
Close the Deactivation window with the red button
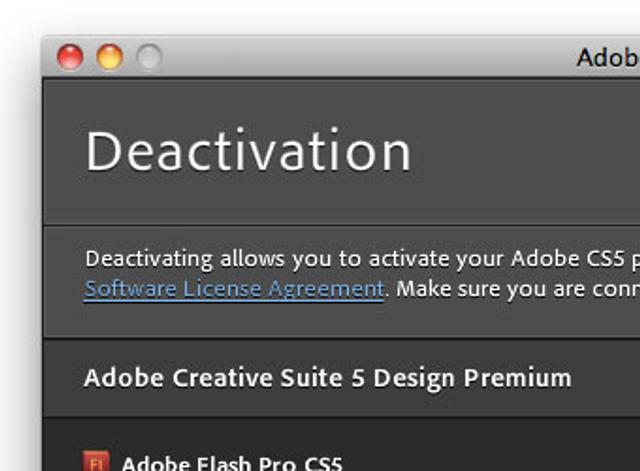70,57
